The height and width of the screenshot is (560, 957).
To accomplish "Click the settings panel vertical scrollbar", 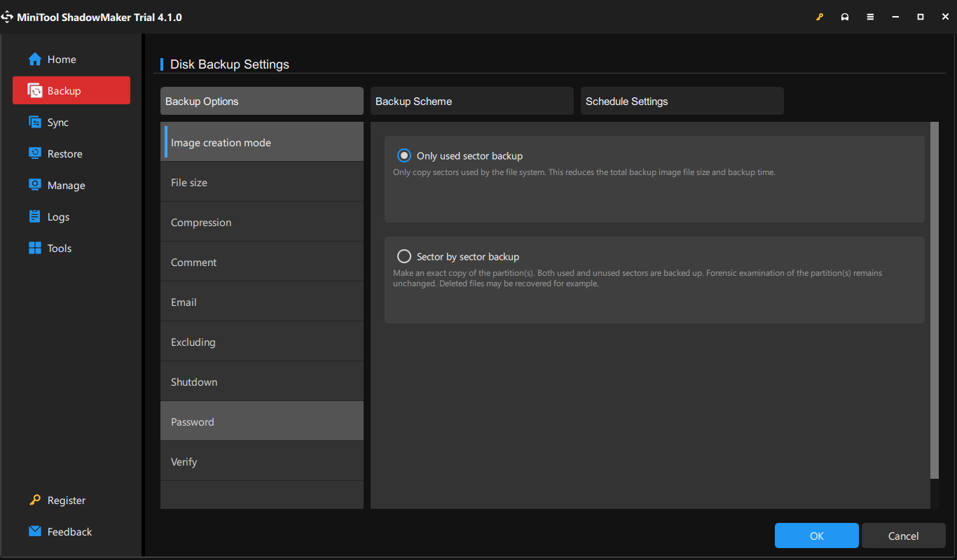I will tap(934, 300).
